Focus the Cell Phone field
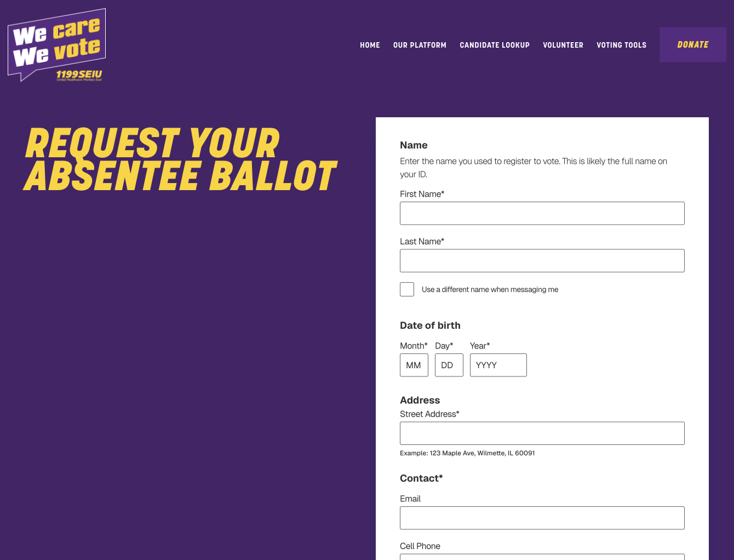Image resolution: width=734 pixels, height=560 pixels. 542,557
